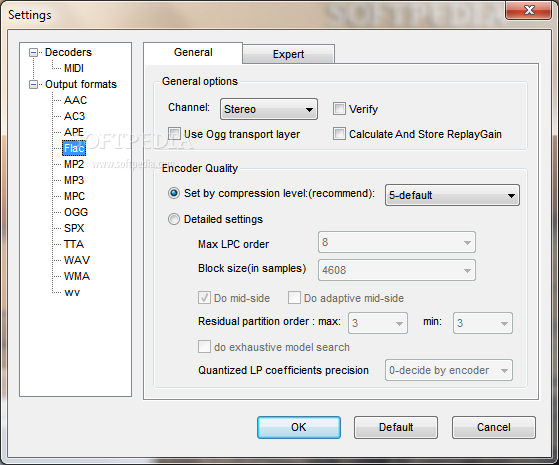The image size is (559, 465).
Task: Select the OGG output format
Action: pyautogui.click(x=76, y=212)
